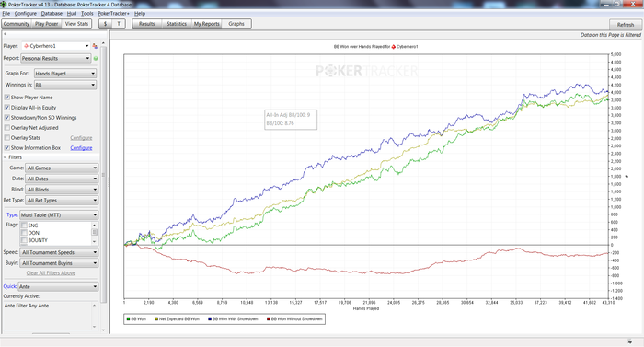The height and width of the screenshot is (347, 644).
Task: Open the Buyin dropdown showing All Tournament Buyins
Action: pos(59,263)
